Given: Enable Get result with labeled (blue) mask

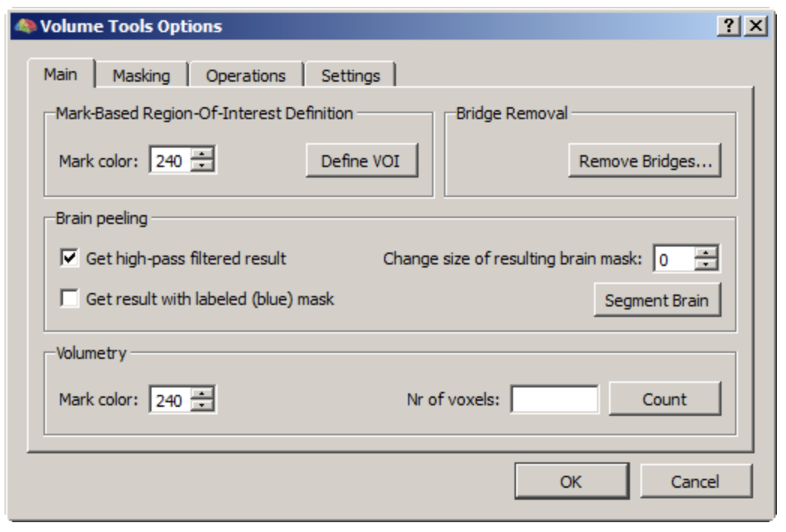Looking at the screenshot, I should (70, 299).
